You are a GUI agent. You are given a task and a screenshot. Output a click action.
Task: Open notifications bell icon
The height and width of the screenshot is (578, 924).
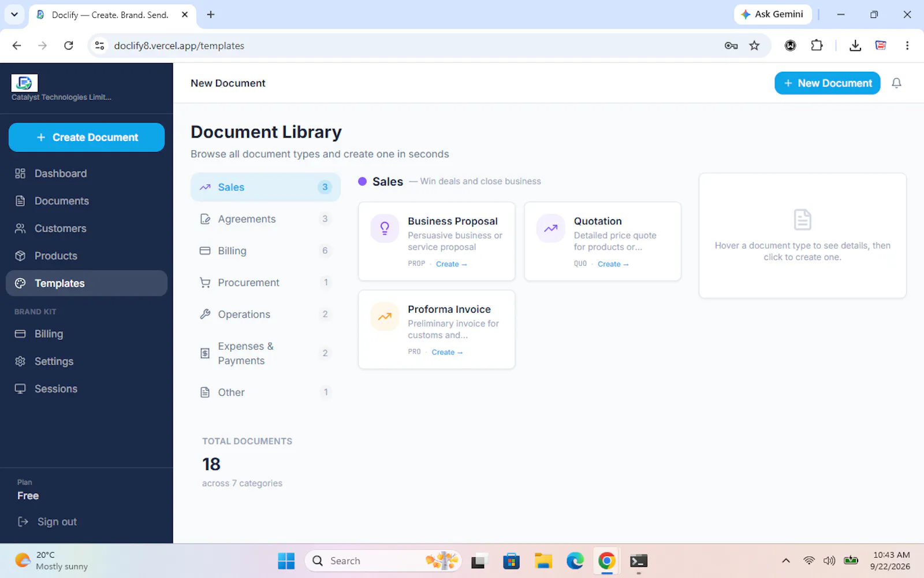896,83
